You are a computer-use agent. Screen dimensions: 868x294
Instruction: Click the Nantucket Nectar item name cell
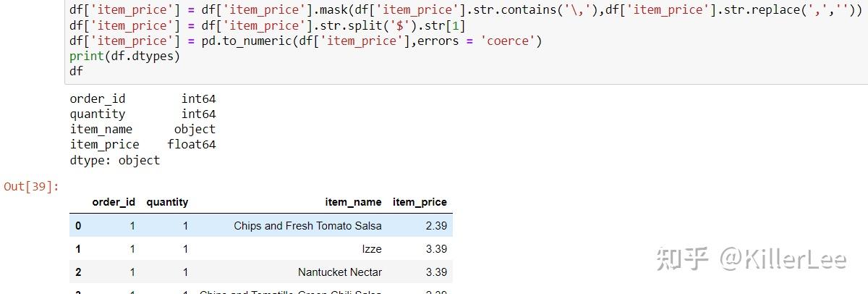click(x=339, y=272)
